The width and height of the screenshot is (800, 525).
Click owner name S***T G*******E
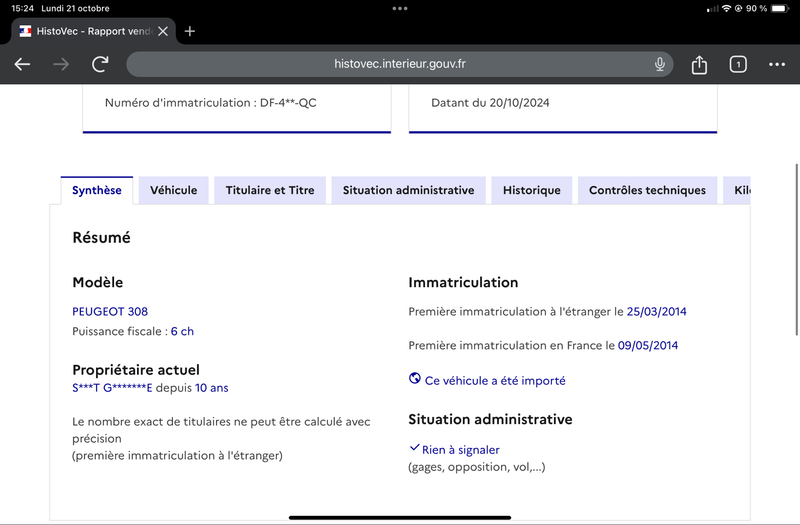pyautogui.click(x=112, y=388)
